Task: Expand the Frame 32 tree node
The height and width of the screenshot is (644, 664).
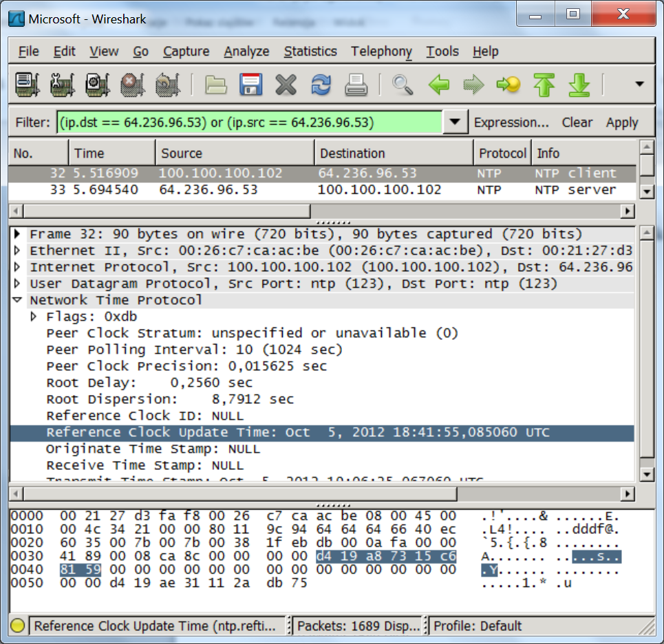Action: [x=17, y=233]
